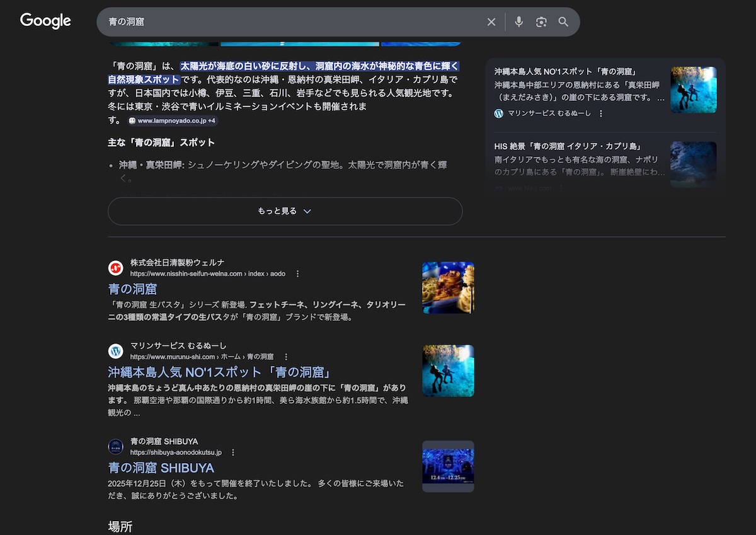Open 沖縄本島人気 NO'1スポット「青の洞窟」 result title
The height and width of the screenshot is (535, 756).
(219, 372)
